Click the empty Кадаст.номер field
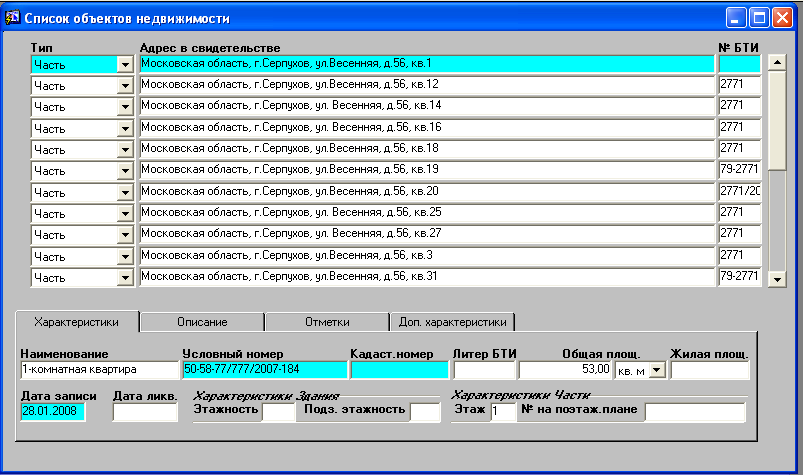 [399, 370]
